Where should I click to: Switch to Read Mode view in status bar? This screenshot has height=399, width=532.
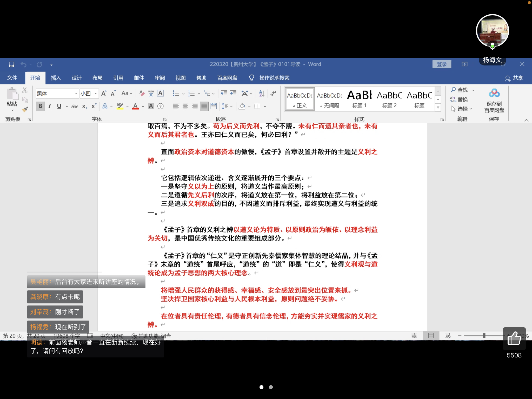coord(414,336)
